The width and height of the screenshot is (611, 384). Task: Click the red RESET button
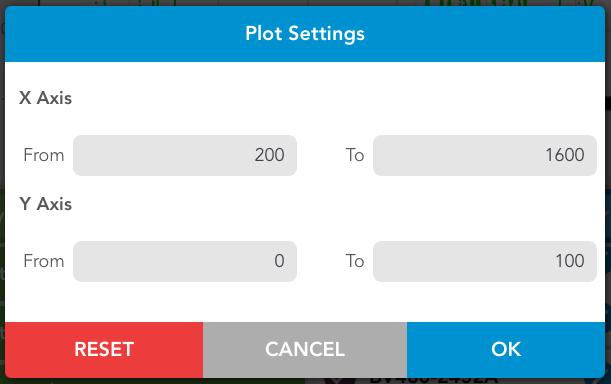click(x=104, y=350)
